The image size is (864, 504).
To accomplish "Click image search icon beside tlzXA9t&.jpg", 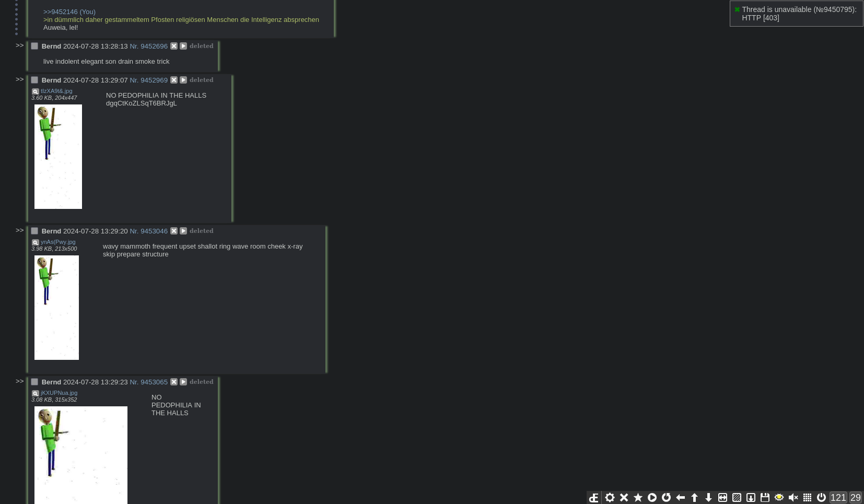I will click(36, 91).
